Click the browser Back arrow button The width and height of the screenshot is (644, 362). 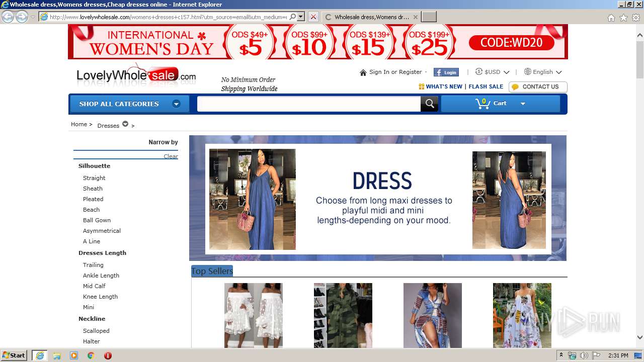tap(8, 17)
